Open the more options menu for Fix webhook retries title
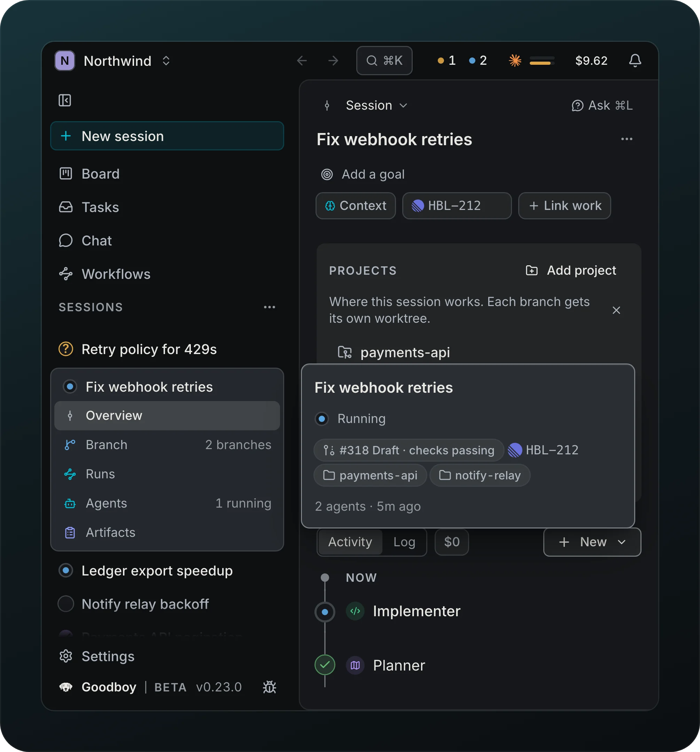Viewport: 700px width, 752px height. click(627, 139)
